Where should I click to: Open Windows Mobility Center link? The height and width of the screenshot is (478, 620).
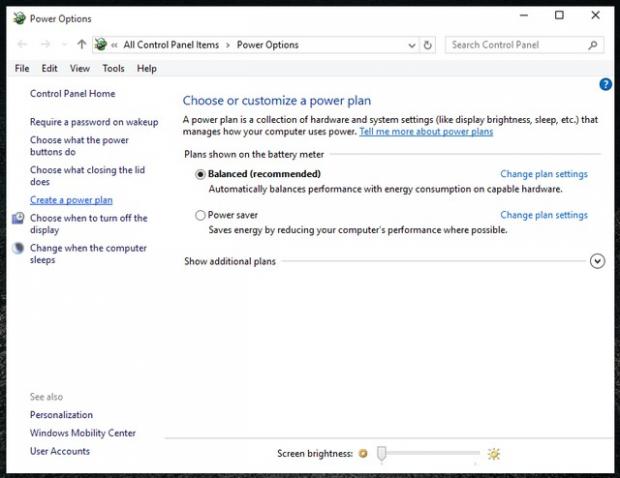83,433
